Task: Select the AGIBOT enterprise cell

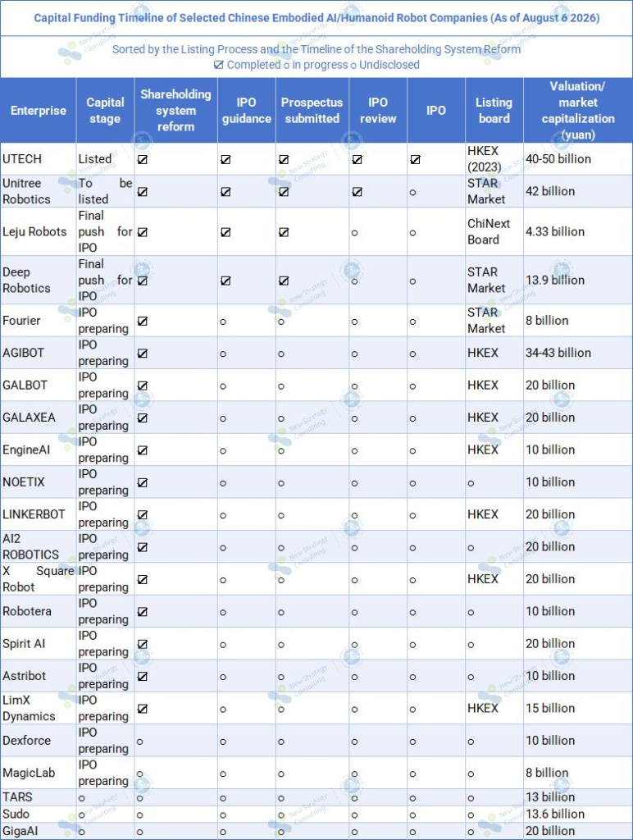Action: coord(38,353)
